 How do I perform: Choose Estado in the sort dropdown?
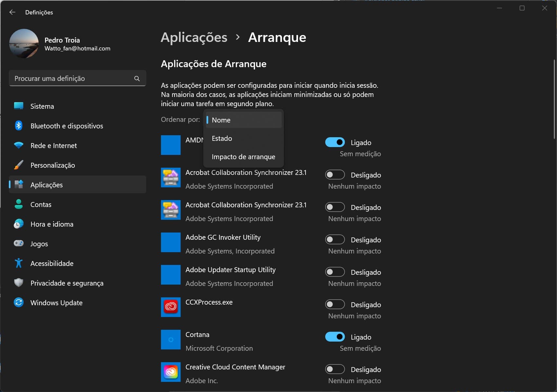(244, 139)
